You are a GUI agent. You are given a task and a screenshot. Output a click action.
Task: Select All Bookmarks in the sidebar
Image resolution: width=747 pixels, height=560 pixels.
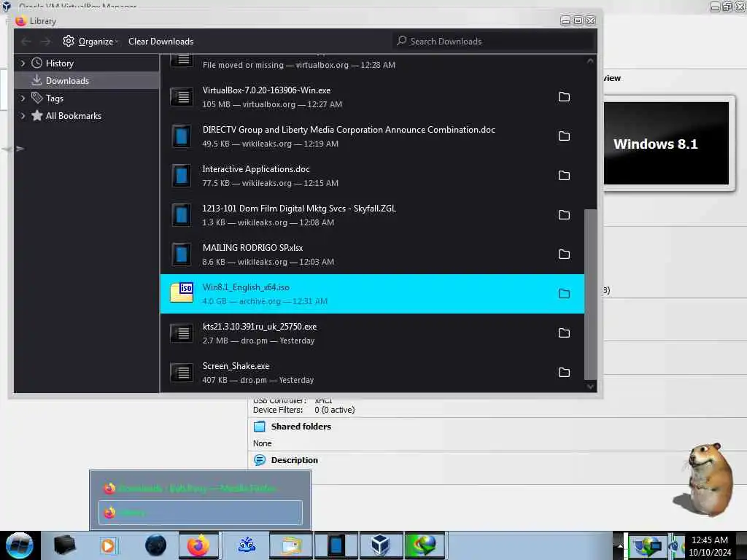pyautogui.click(x=74, y=116)
